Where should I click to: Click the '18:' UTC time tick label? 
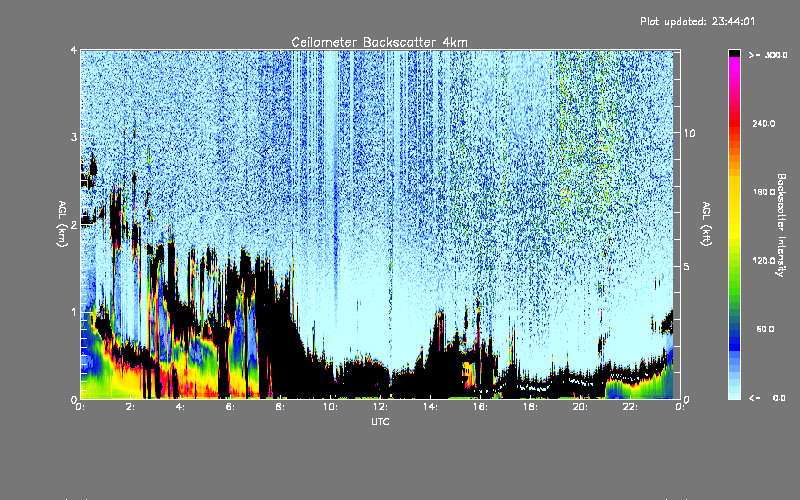pos(530,407)
